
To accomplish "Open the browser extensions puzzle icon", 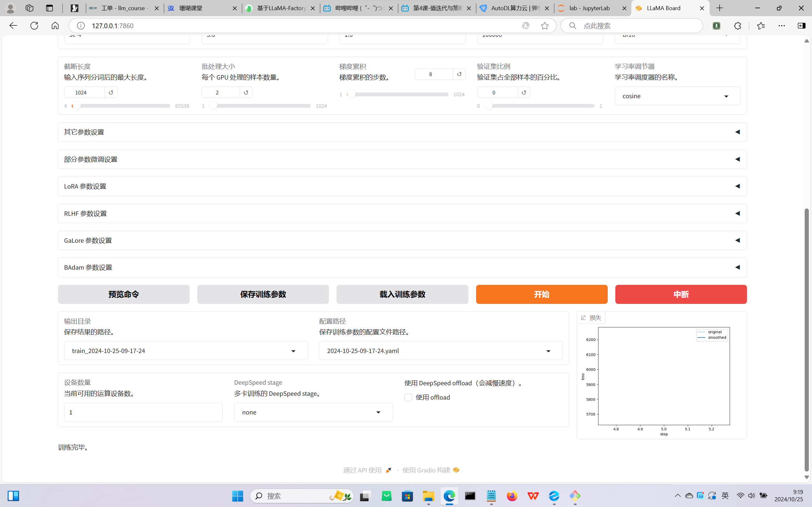I will click(737, 26).
